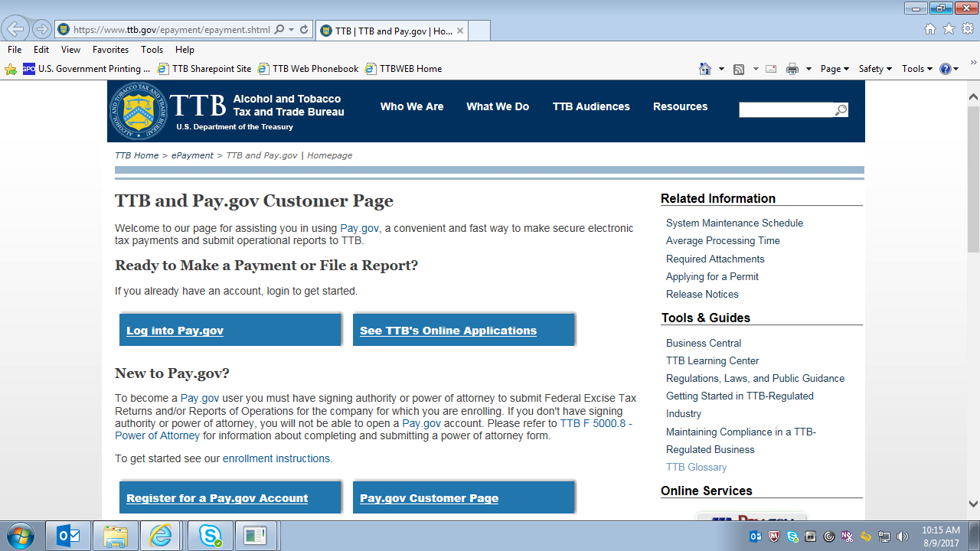Expand the command bar overflow chevron
The image size is (980, 551).
pyautogui.click(x=975, y=63)
